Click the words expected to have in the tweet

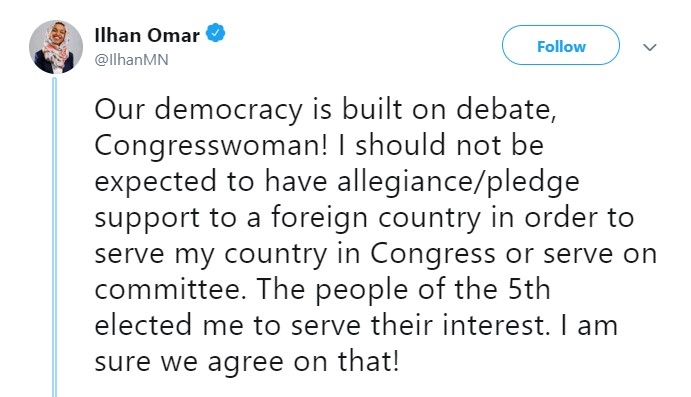pos(211,182)
